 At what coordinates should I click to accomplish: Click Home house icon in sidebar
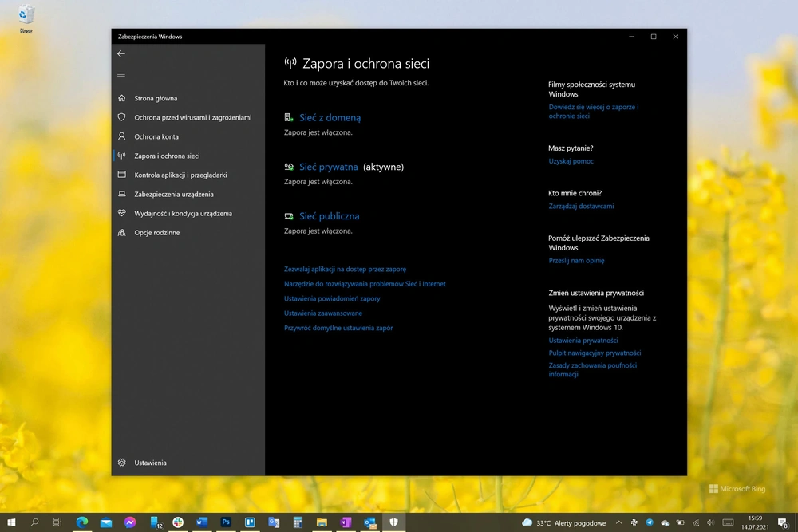point(121,98)
